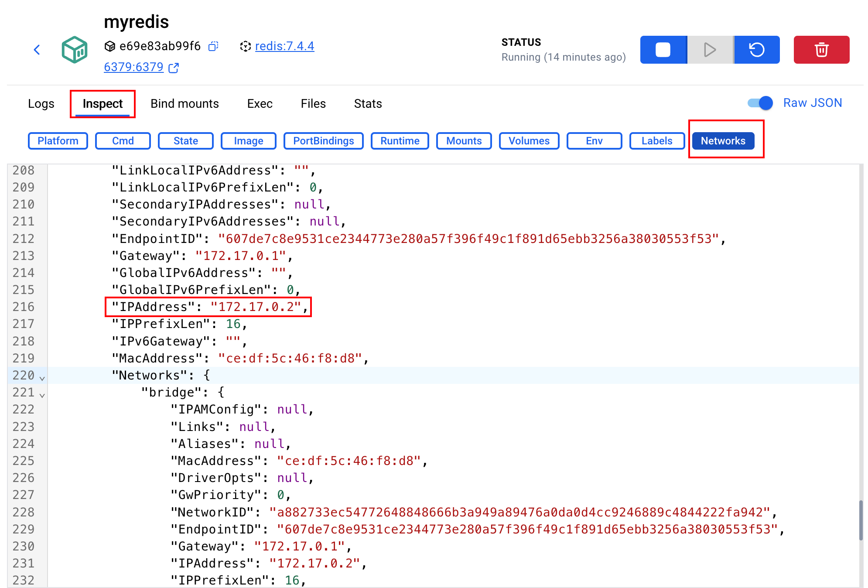Jump to the Mounts section
The width and height of the screenshot is (868, 588).
tap(464, 141)
